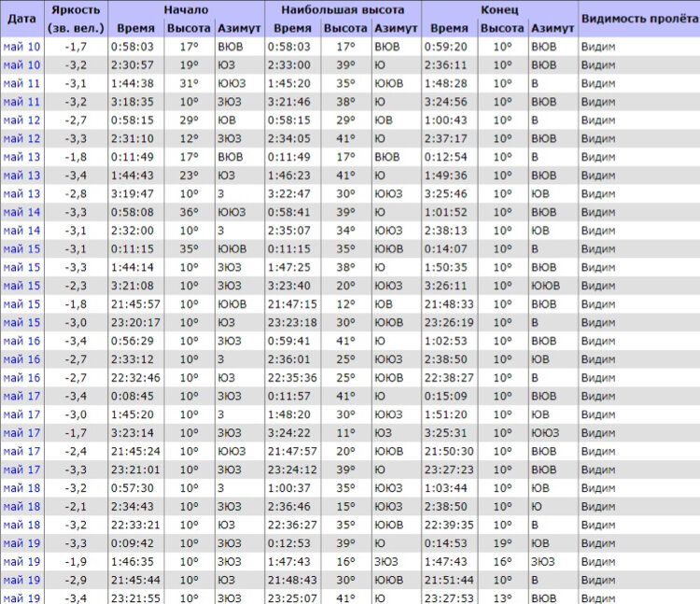Select the май 17 link in the 1:45:20 row
The width and height of the screenshot is (700, 604).
pos(21,414)
